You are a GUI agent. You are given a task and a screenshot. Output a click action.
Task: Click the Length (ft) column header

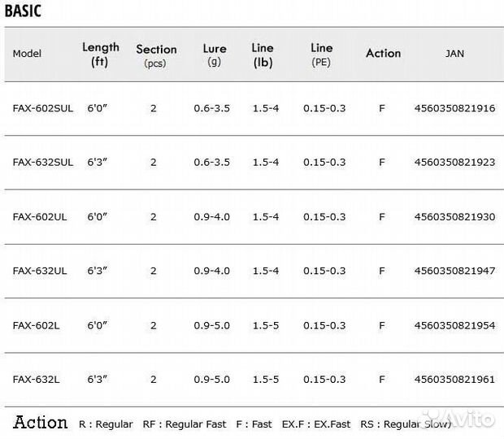tap(100, 54)
